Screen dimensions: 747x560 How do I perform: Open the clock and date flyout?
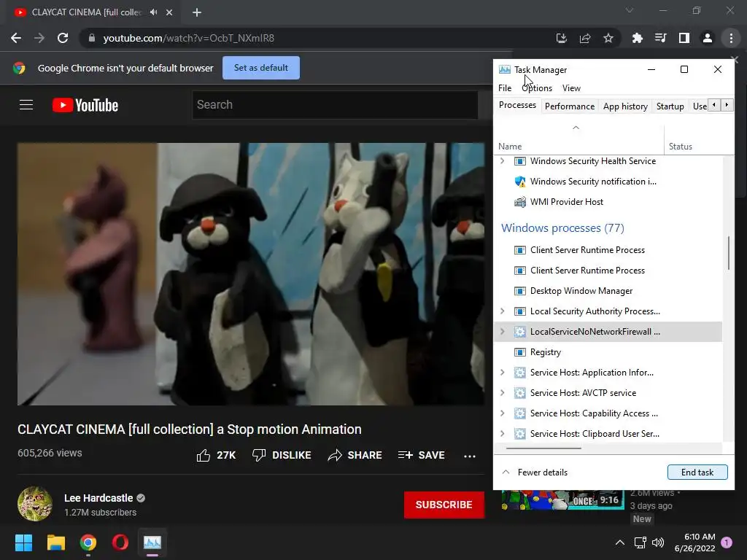(x=694, y=542)
